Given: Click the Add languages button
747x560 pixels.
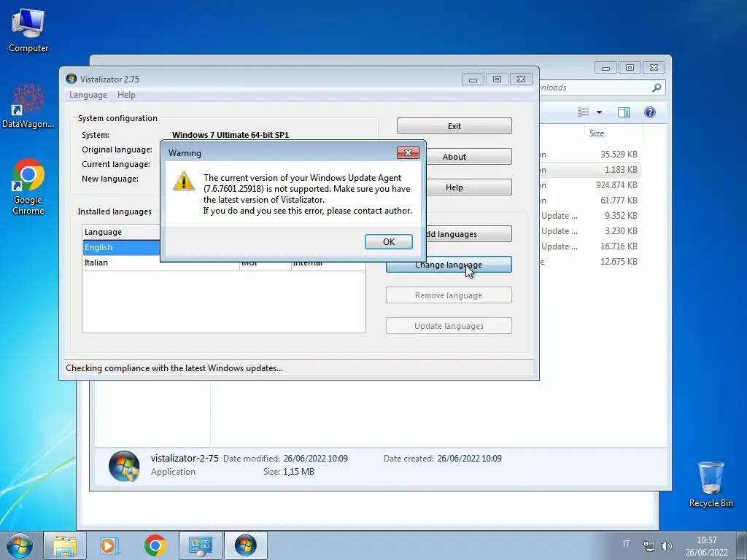Looking at the screenshot, I should (468, 234).
